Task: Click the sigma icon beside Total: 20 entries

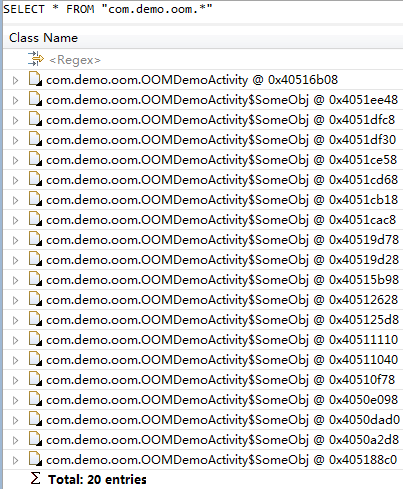Action: 36,479
